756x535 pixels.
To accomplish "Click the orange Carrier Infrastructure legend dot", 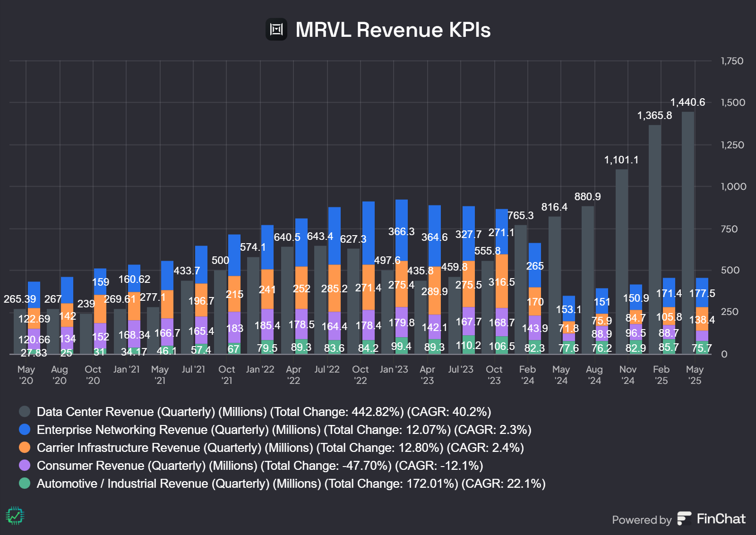I will (x=25, y=447).
